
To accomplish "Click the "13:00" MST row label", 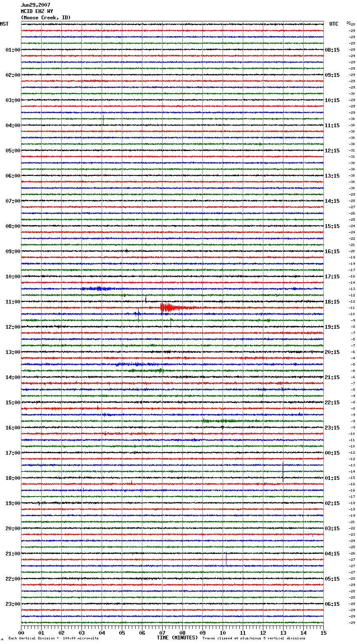I will click(x=13, y=352).
